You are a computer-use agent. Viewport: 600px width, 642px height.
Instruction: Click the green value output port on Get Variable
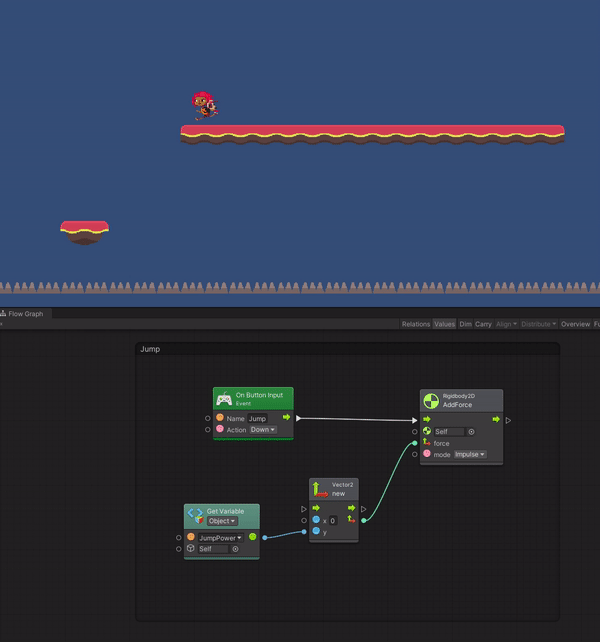click(x=252, y=537)
